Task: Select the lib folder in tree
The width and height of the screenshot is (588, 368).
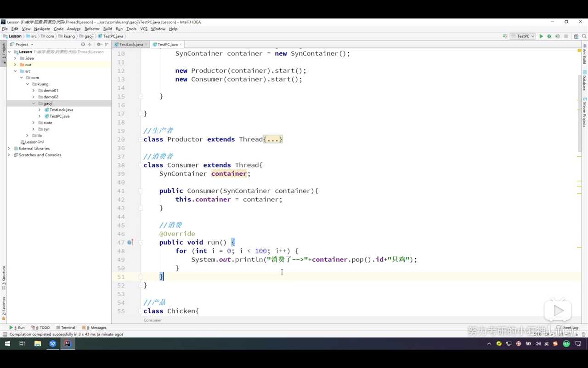Action: pos(36,136)
